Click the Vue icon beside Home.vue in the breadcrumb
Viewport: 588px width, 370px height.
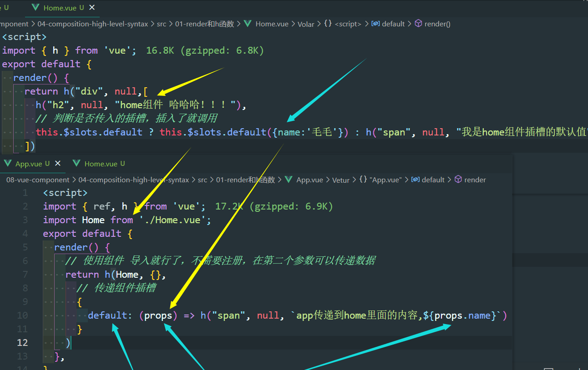pyautogui.click(x=247, y=24)
